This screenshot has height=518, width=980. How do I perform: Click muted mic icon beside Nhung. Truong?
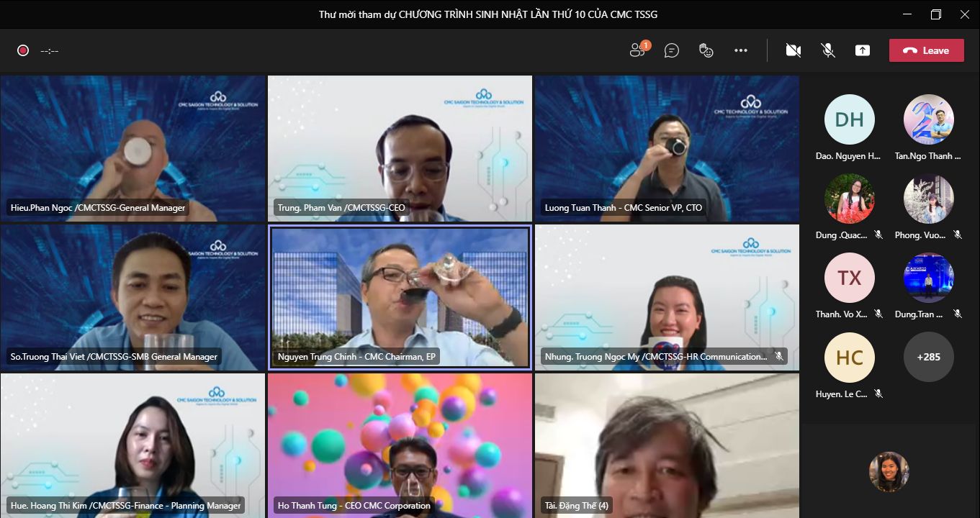(779, 356)
